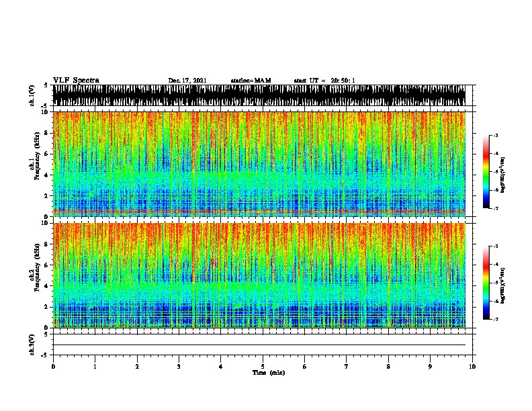Click time axis tick label "5"
Screen dimensions: 532x411
click(x=263, y=367)
